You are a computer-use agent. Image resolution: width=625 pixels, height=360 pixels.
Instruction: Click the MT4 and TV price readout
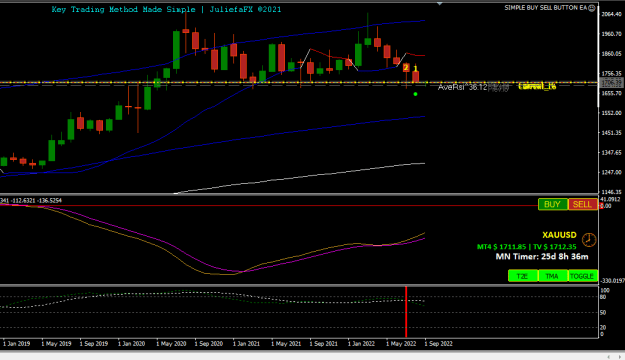(x=527, y=247)
